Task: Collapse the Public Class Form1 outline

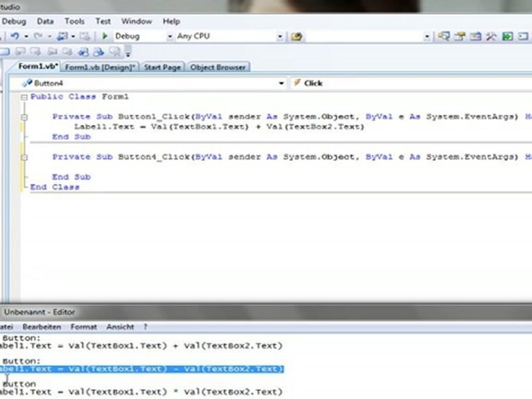Action: coord(24,98)
